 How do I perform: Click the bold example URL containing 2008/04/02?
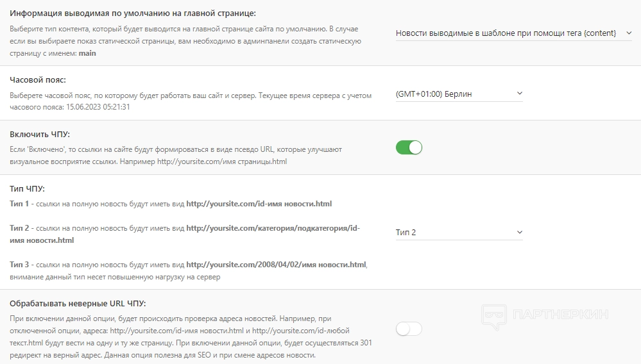276,265
